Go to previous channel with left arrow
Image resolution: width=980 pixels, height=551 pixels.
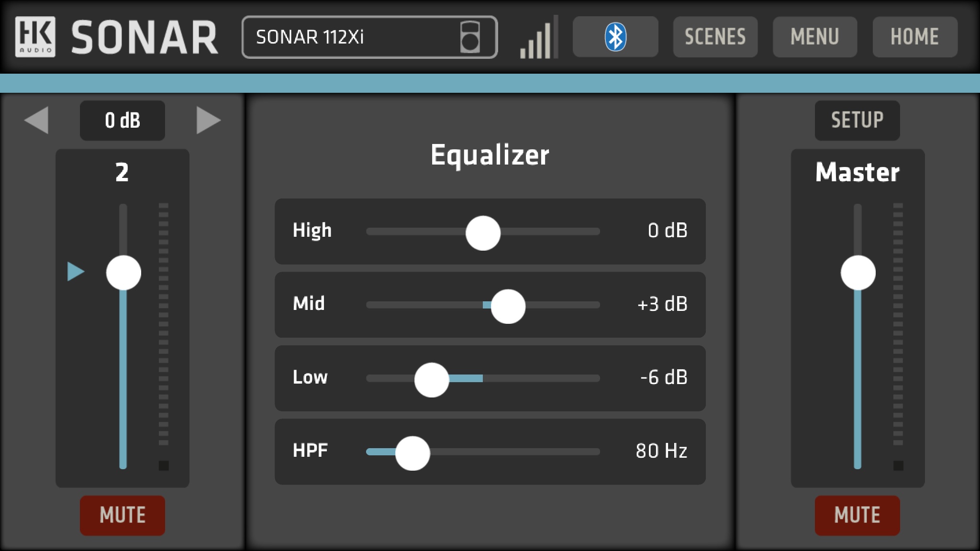click(x=36, y=120)
